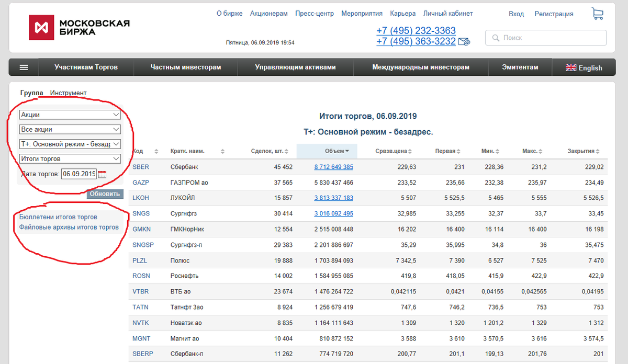
Task: Open the Т+: Основной режим dropdown
Action: tap(70, 144)
